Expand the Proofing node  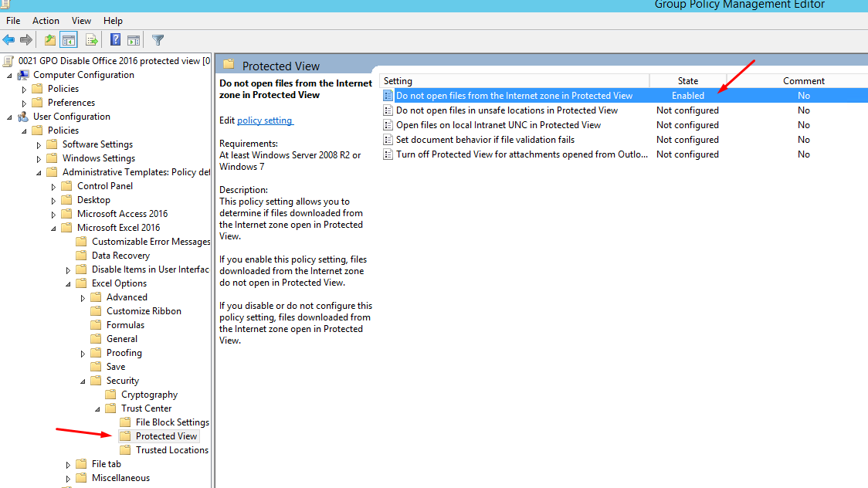coord(83,353)
